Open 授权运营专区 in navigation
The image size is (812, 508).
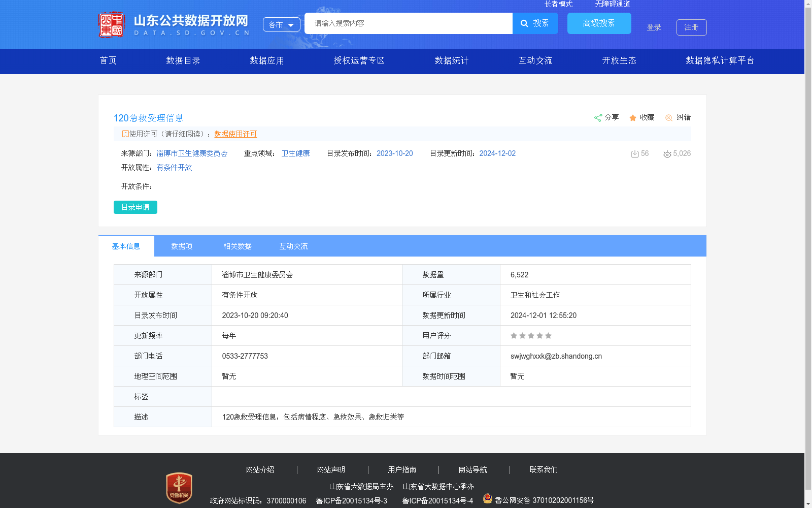(359, 60)
